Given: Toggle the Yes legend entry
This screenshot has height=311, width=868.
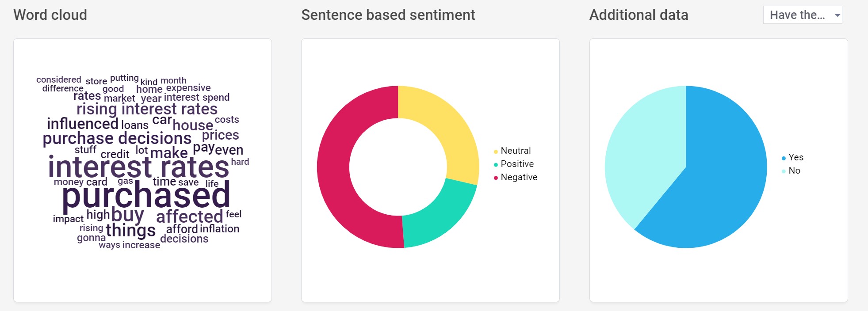Looking at the screenshot, I should [x=792, y=157].
